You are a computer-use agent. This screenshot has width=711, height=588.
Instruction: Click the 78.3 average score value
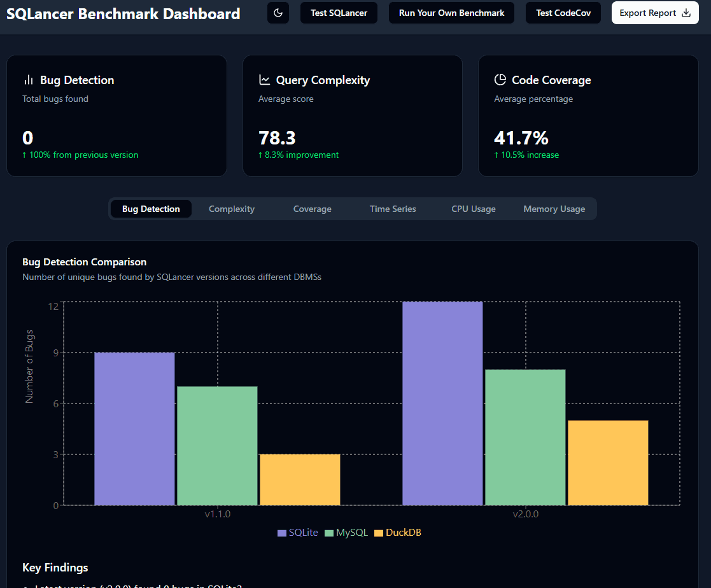(x=277, y=138)
